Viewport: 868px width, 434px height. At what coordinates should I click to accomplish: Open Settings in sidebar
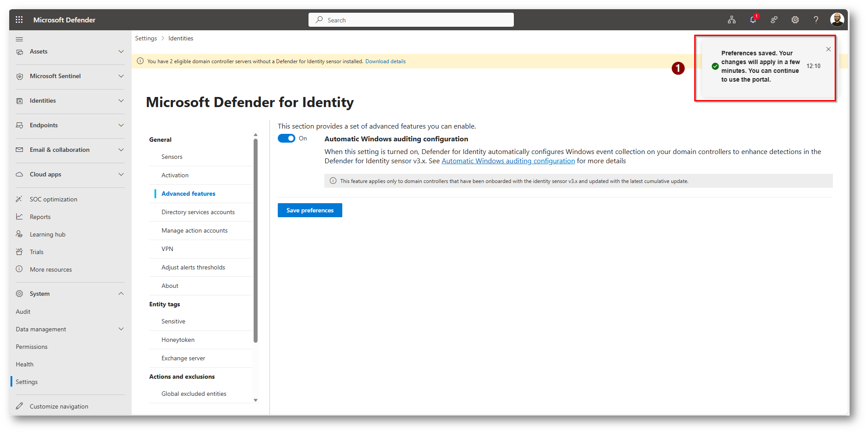point(27,382)
